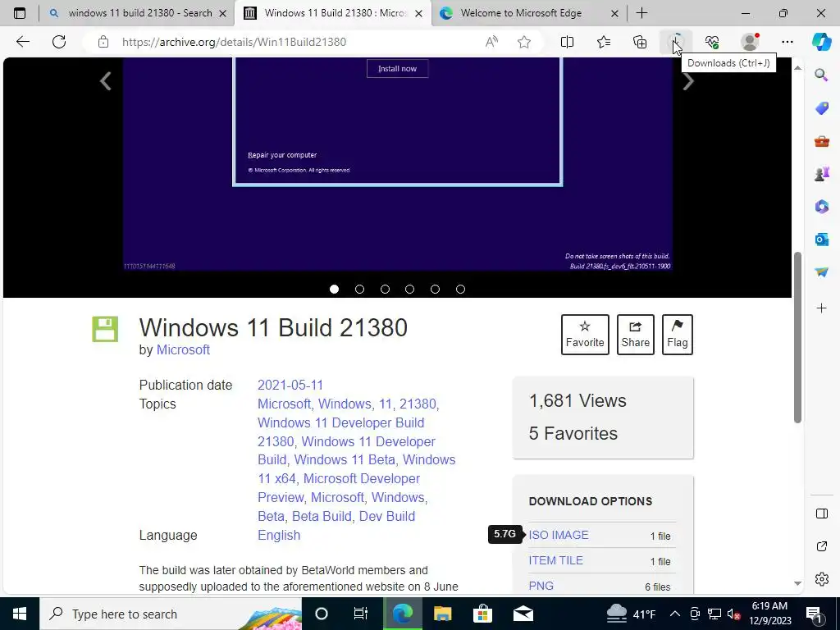This screenshot has height=630, width=840.
Task: Select the Windows 11 Build 21380 archive tab
Action: coord(332,13)
